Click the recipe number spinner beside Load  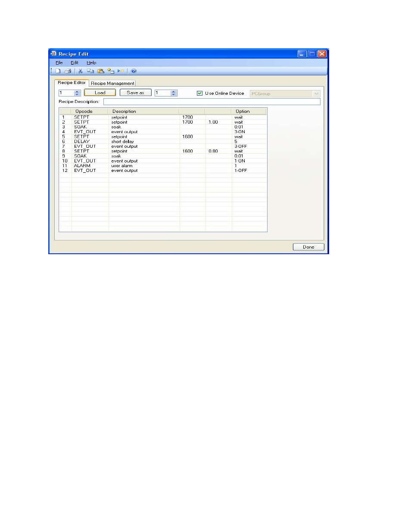point(77,93)
